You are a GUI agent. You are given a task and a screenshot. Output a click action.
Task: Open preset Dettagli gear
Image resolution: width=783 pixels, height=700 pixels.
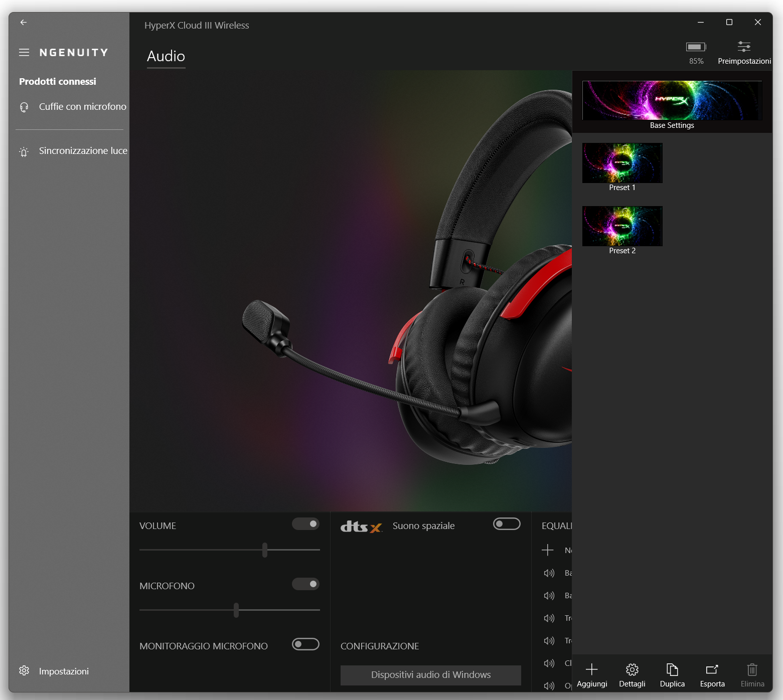coord(632,675)
